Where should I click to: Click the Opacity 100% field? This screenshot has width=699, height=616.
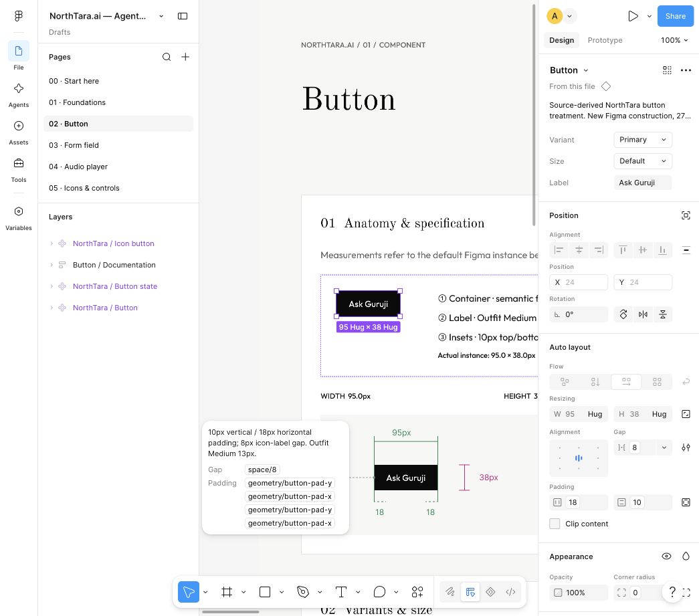point(578,593)
